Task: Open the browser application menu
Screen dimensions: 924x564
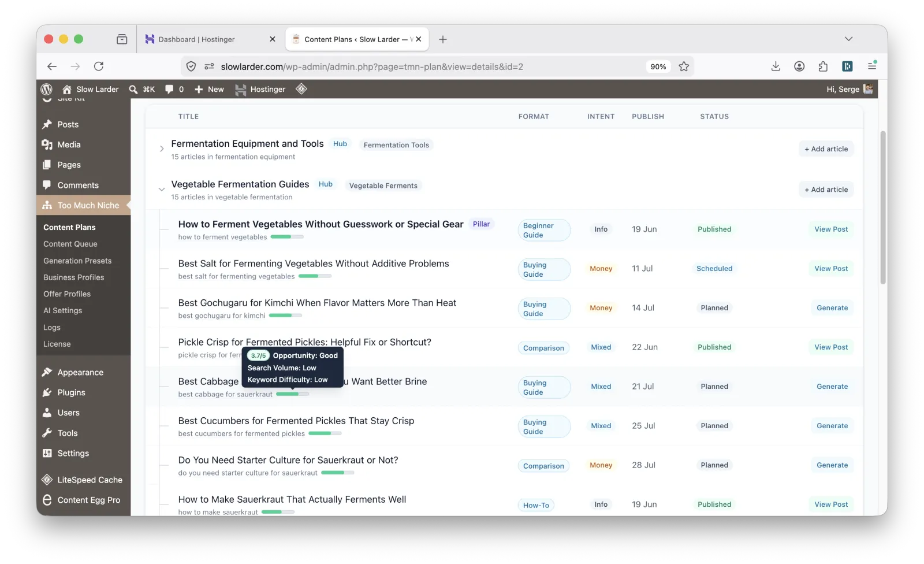Action: coord(872,66)
